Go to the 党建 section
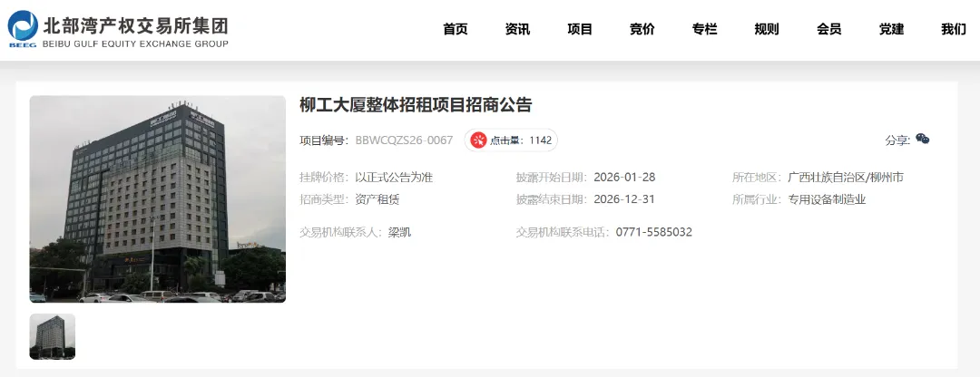The height and width of the screenshot is (377, 980). pyautogui.click(x=891, y=29)
